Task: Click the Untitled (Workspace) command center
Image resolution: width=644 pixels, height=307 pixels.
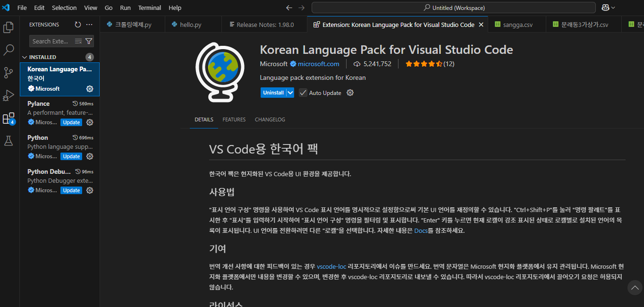Action: tap(453, 8)
